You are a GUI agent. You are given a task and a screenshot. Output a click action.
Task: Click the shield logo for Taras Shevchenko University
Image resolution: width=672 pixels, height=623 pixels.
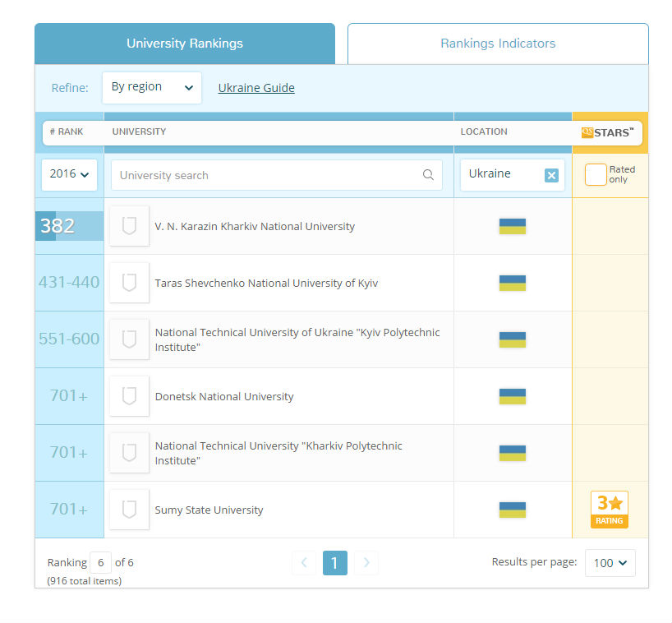click(130, 283)
